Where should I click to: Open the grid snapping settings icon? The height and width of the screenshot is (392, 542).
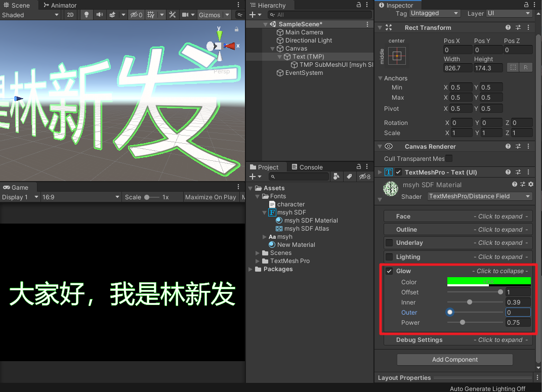[150, 15]
